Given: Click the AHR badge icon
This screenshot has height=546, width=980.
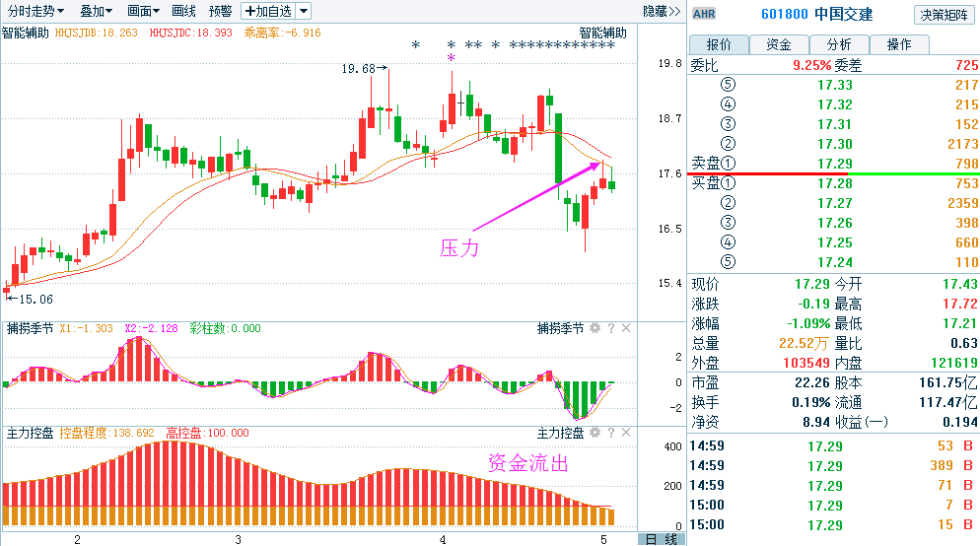Looking at the screenshot, I should pyautogui.click(x=704, y=14).
